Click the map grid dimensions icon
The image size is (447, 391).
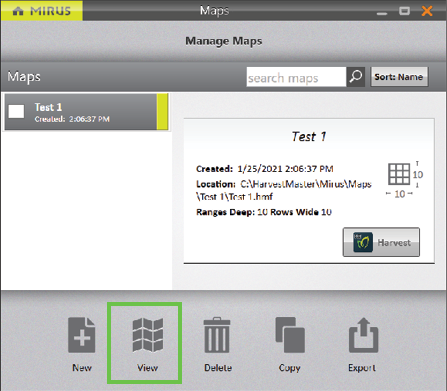point(399,174)
